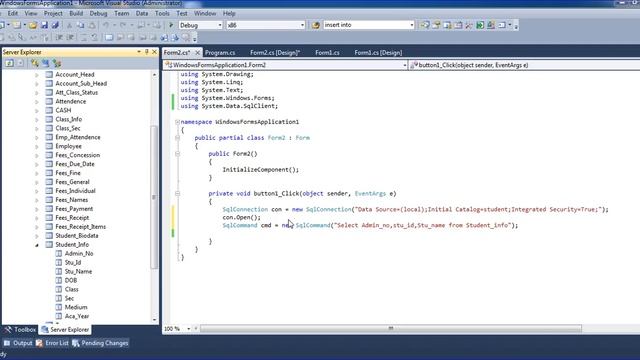Click the Find in Files icon
The image size is (640, 360).
316,25
